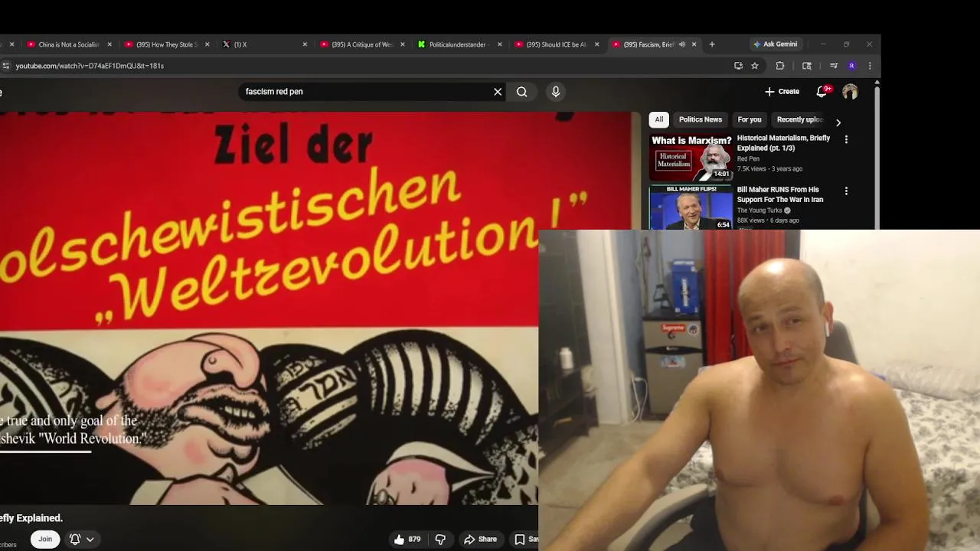Open the media controls icon in toolbar
980x551 pixels.
[833, 66]
